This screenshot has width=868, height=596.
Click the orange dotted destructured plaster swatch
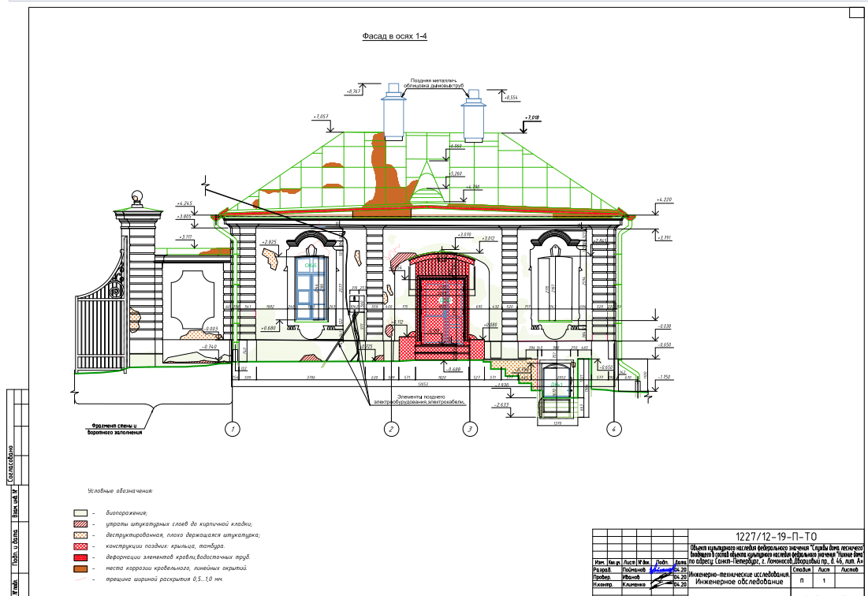[x=81, y=535]
